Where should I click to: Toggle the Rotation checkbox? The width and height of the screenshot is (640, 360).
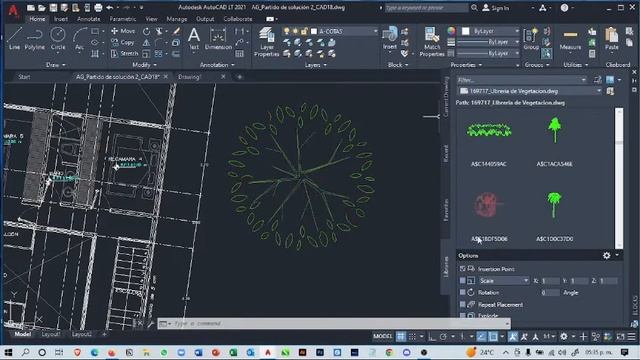click(x=462, y=292)
